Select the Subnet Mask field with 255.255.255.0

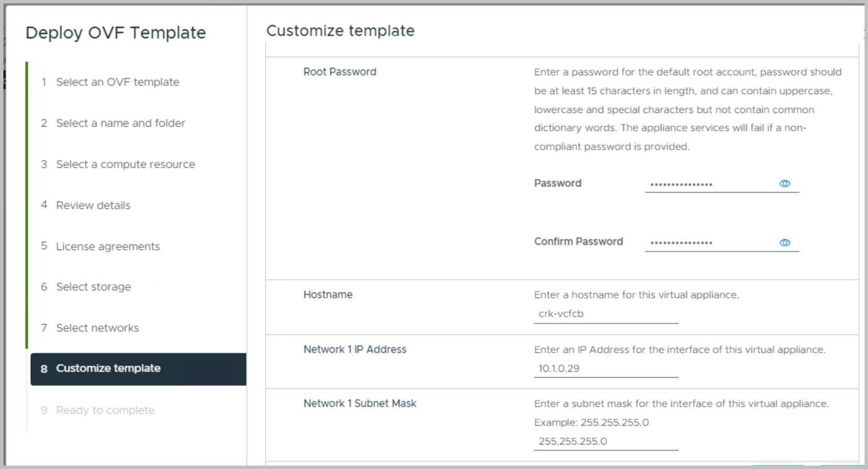pos(605,441)
